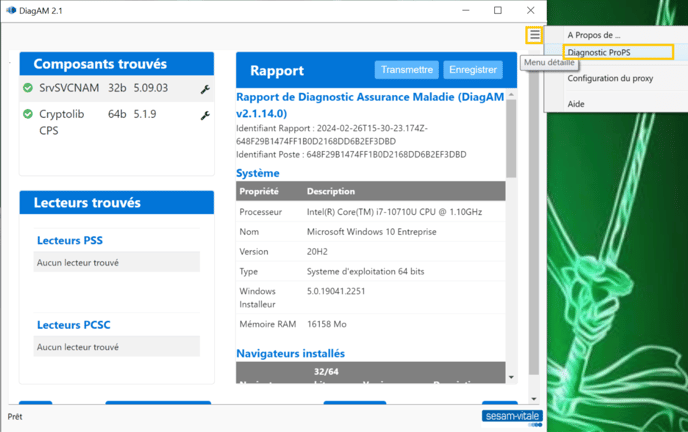Click 'Microsoft Windows 10 Entreprise' cell
The width and height of the screenshot is (688, 432).
[372, 232]
